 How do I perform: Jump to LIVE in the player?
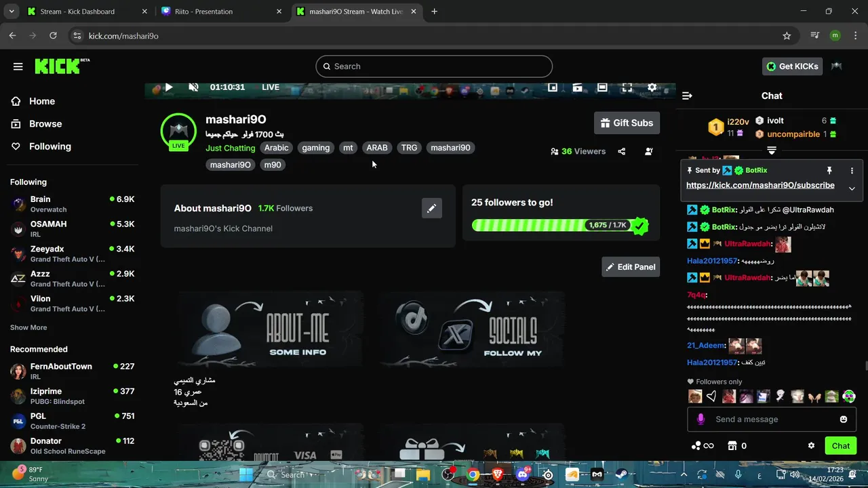(271, 87)
